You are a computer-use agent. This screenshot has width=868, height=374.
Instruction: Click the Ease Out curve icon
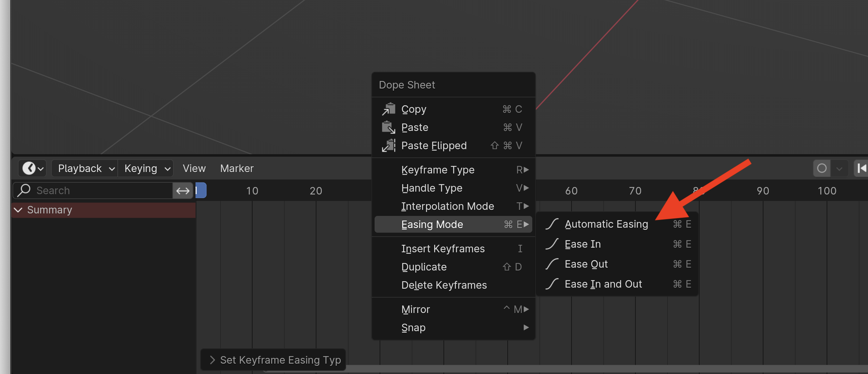point(552,264)
